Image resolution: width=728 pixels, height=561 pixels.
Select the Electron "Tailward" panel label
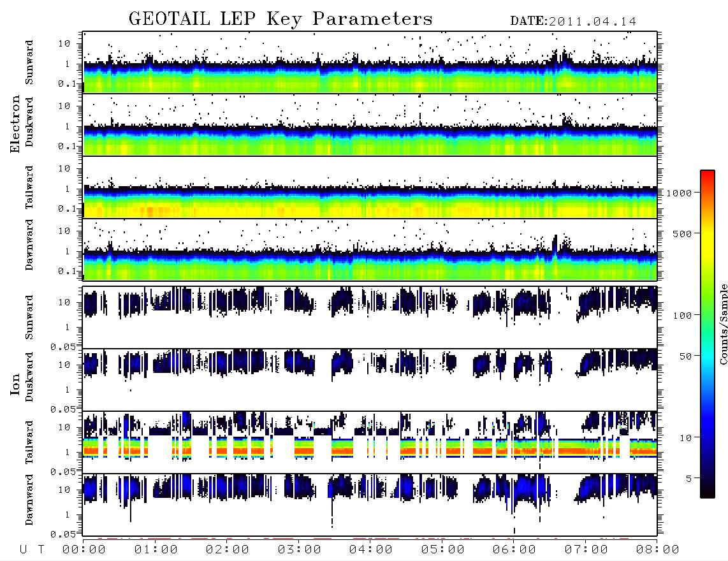[x=29, y=187]
